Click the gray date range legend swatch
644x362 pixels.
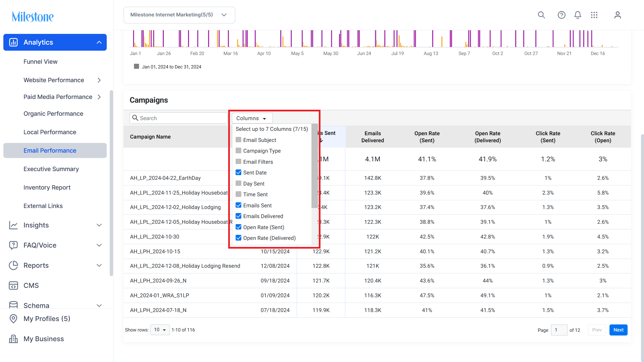coord(137,66)
